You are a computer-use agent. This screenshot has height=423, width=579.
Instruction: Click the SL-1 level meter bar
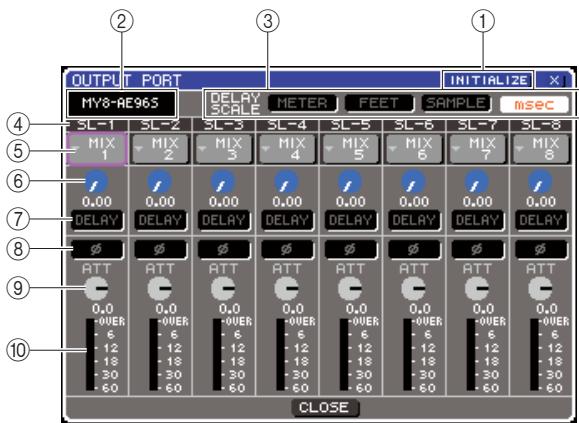tap(90, 355)
